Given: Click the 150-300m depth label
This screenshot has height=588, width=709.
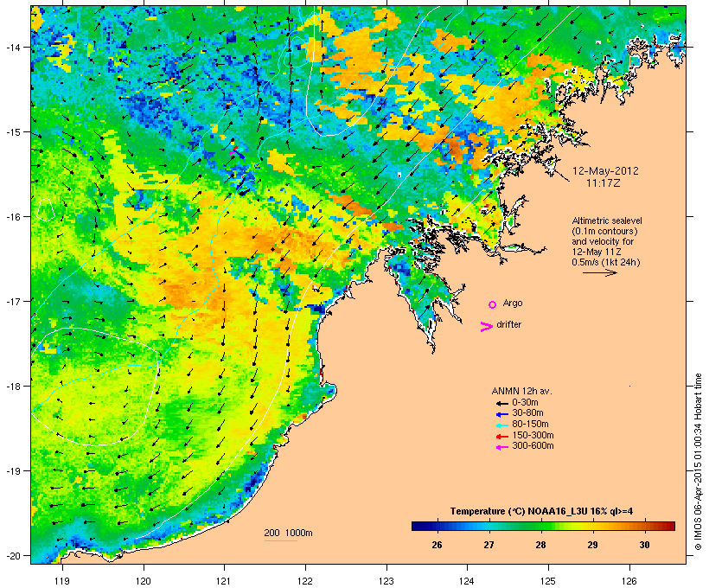Looking at the screenshot, I should coord(533,435).
